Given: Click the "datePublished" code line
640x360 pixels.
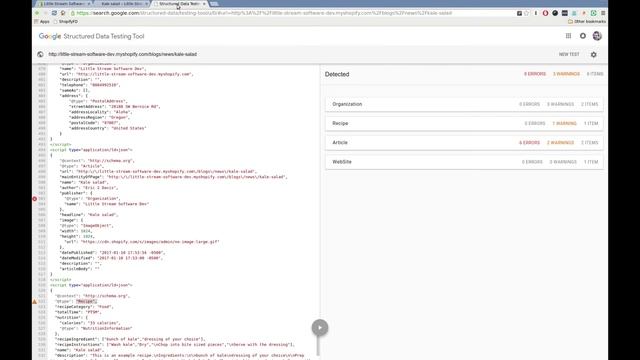Looking at the screenshot, I should (x=112, y=253).
